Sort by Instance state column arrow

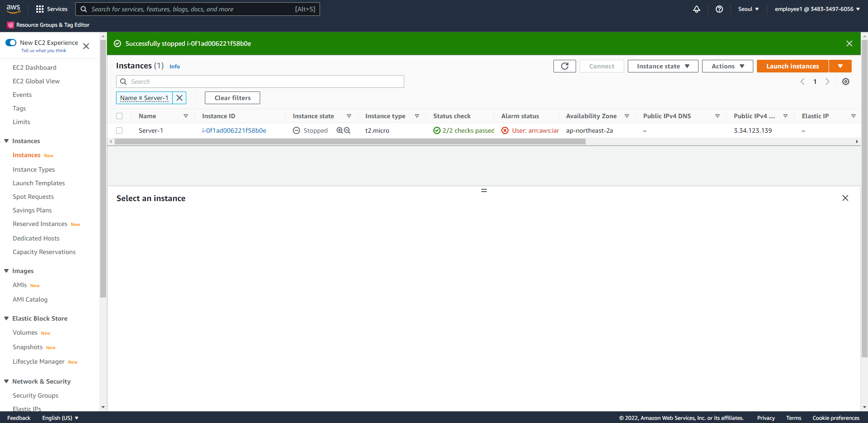tap(349, 116)
